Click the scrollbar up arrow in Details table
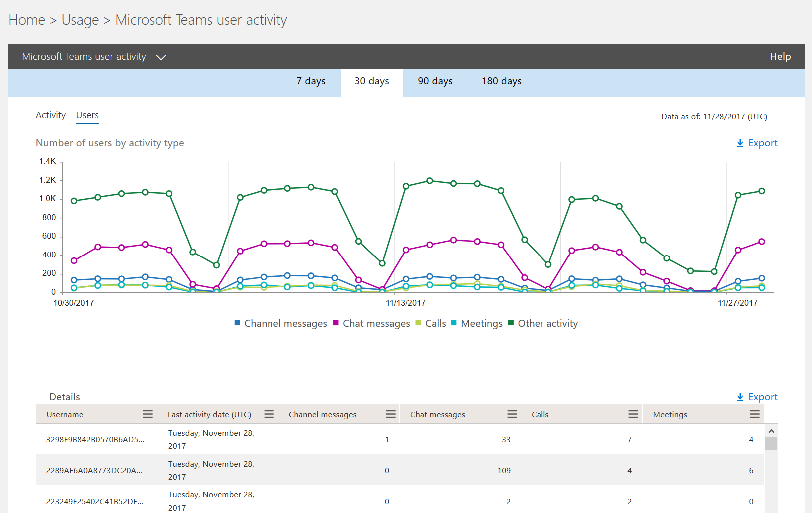Screen dimensions: 812x513 (772, 430)
